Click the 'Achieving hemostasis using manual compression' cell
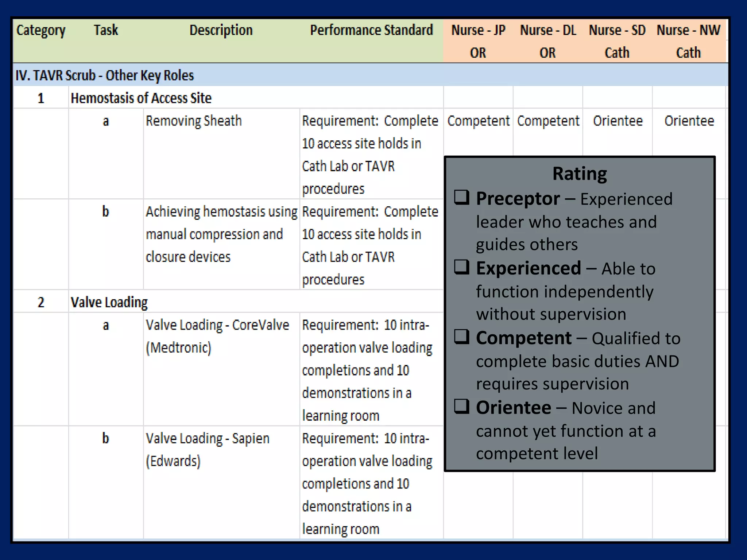The height and width of the screenshot is (560, 747). pos(221,244)
